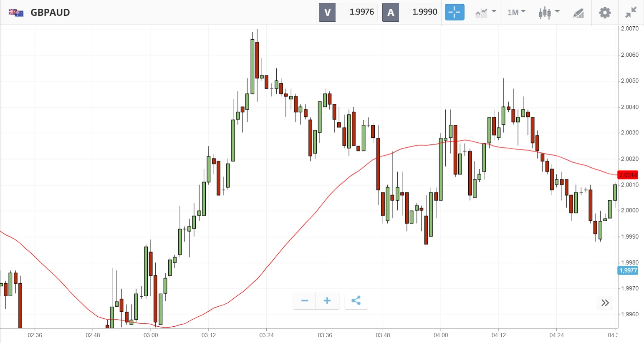Open chart settings gear

pos(605,13)
